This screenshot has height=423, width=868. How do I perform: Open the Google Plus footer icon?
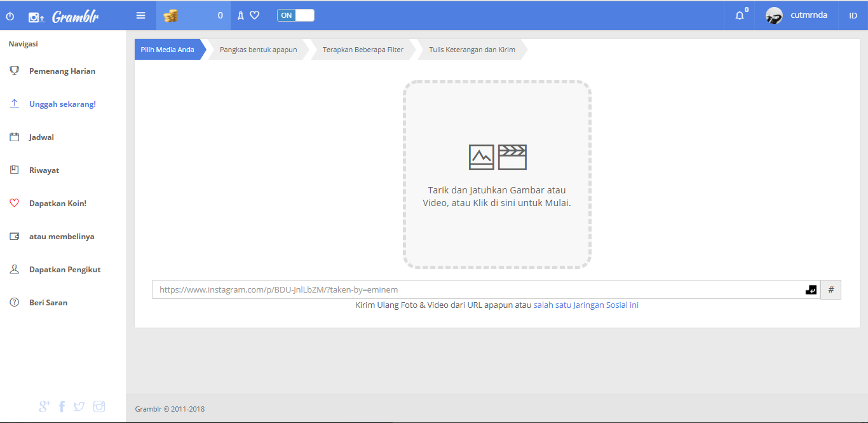(x=44, y=406)
